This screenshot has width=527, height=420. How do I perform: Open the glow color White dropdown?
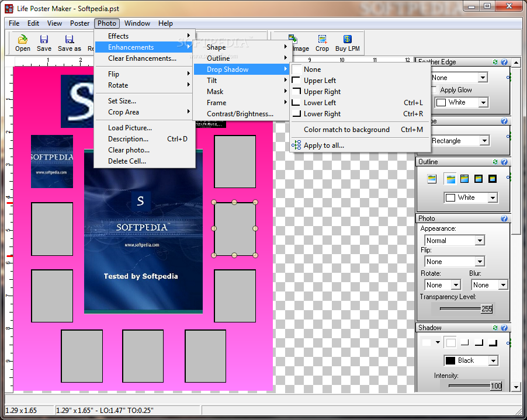click(483, 102)
